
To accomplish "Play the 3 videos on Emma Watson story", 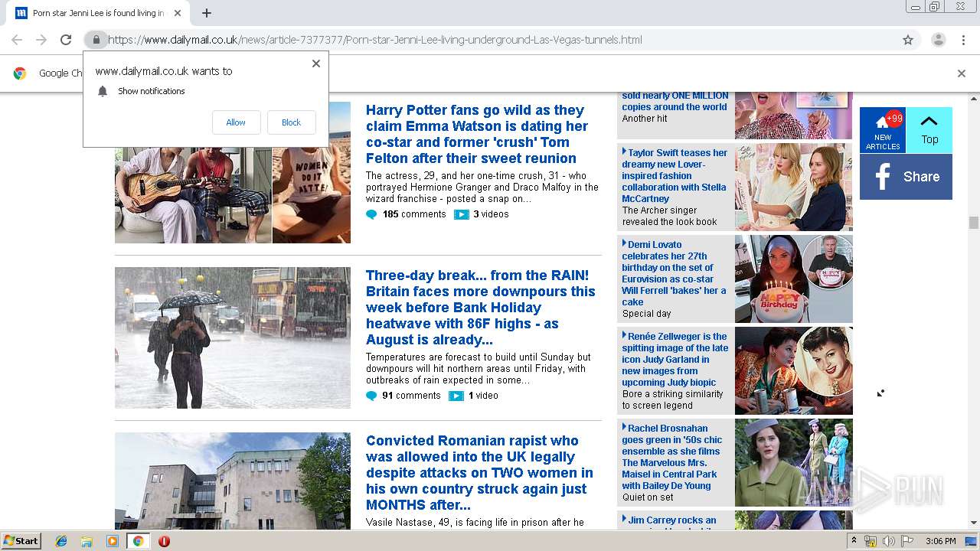I will point(482,214).
